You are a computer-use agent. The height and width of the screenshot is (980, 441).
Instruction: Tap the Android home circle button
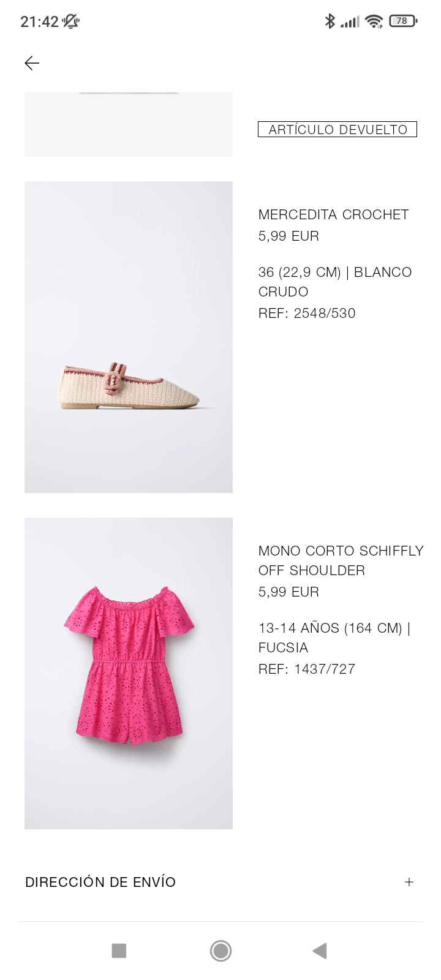click(x=221, y=951)
